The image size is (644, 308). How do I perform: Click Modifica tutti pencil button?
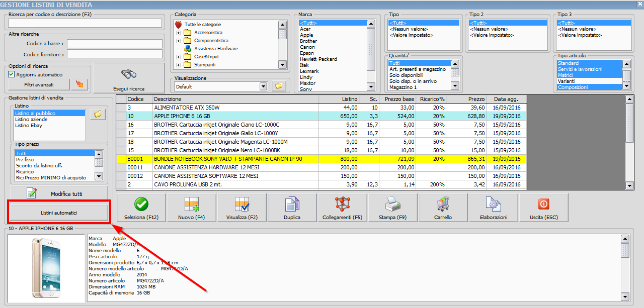coord(59,193)
